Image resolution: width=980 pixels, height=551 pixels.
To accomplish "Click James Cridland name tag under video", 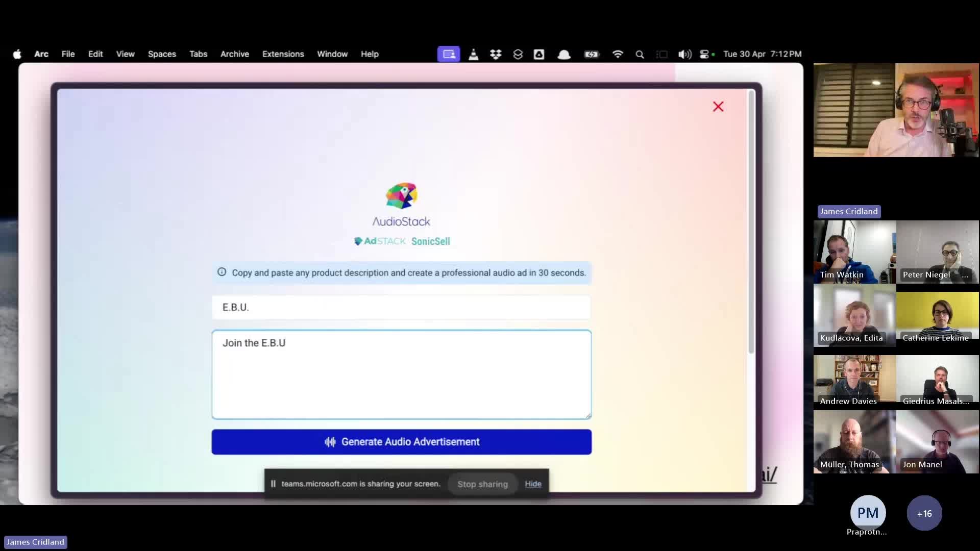I will [849, 211].
